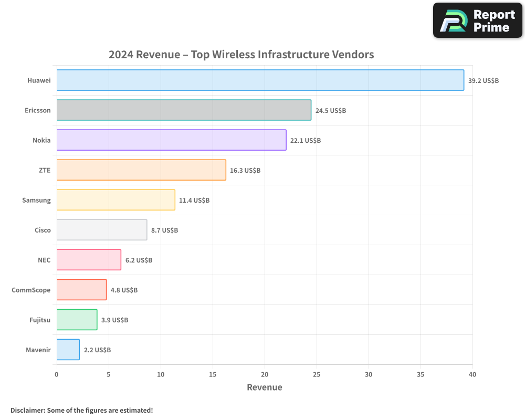
Task: Click the 40 tick on the x-axis
Action: pos(472,374)
